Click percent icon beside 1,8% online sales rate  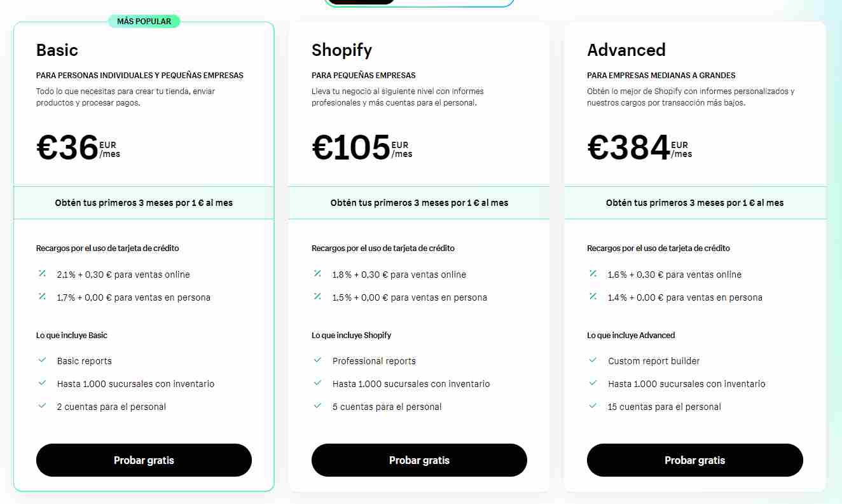[317, 274]
